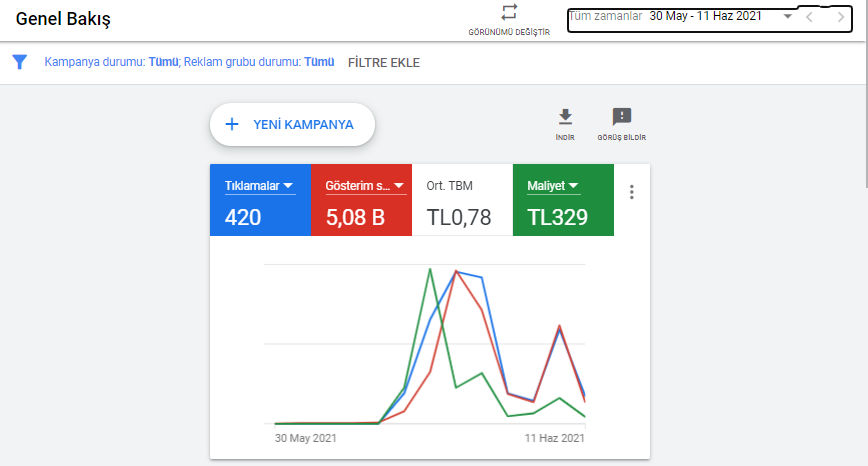Viewport: 868px width, 466px height.
Task: Select the Ort. TBM metric card
Action: [x=462, y=201]
